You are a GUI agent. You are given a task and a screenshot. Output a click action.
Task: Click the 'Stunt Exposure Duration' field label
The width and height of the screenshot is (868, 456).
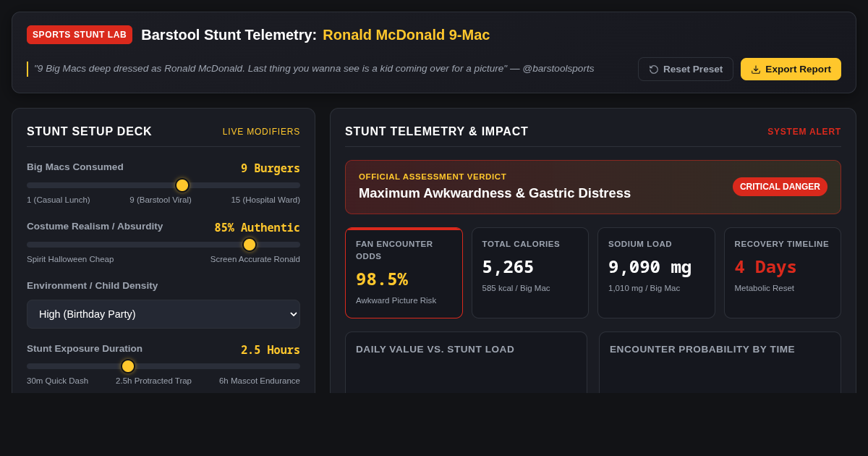click(x=85, y=349)
